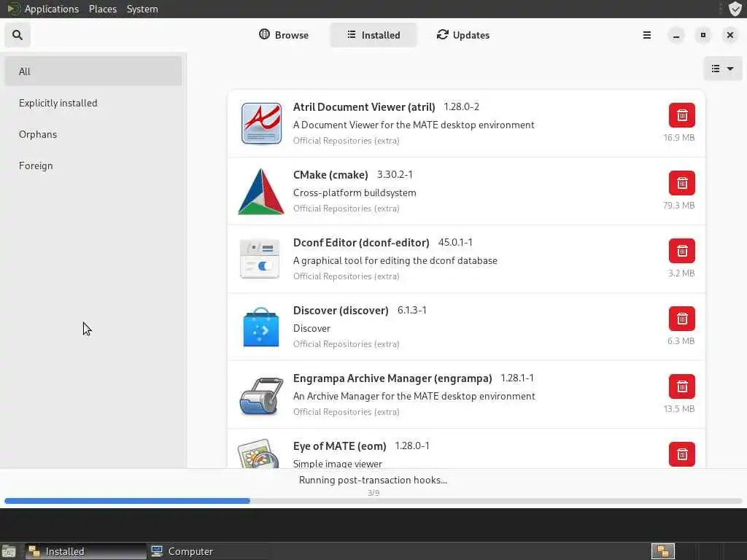This screenshot has height=560, width=747.
Task: Click the 16.9 MB size label
Action: click(x=679, y=138)
